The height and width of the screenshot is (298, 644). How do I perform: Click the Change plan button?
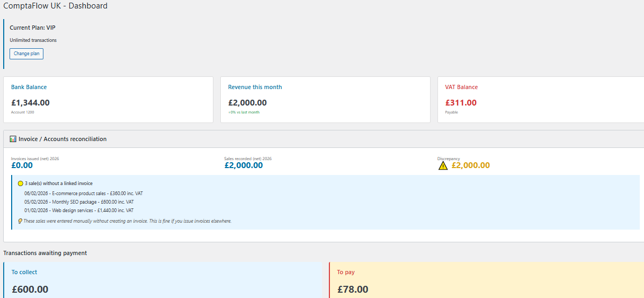[26, 54]
